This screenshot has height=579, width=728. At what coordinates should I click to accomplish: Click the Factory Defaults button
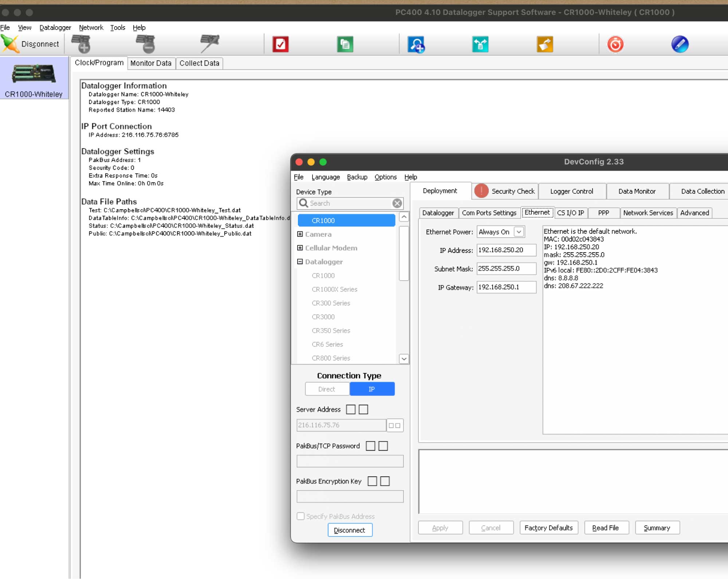pyautogui.click(x=548, y=528)
